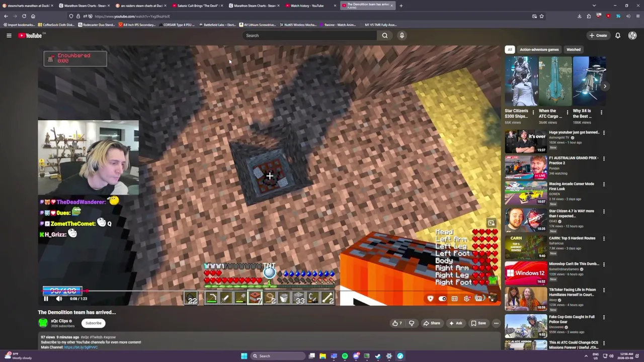Like this video
The width and height of the screenshot is (644, 362).
(397, 323)
